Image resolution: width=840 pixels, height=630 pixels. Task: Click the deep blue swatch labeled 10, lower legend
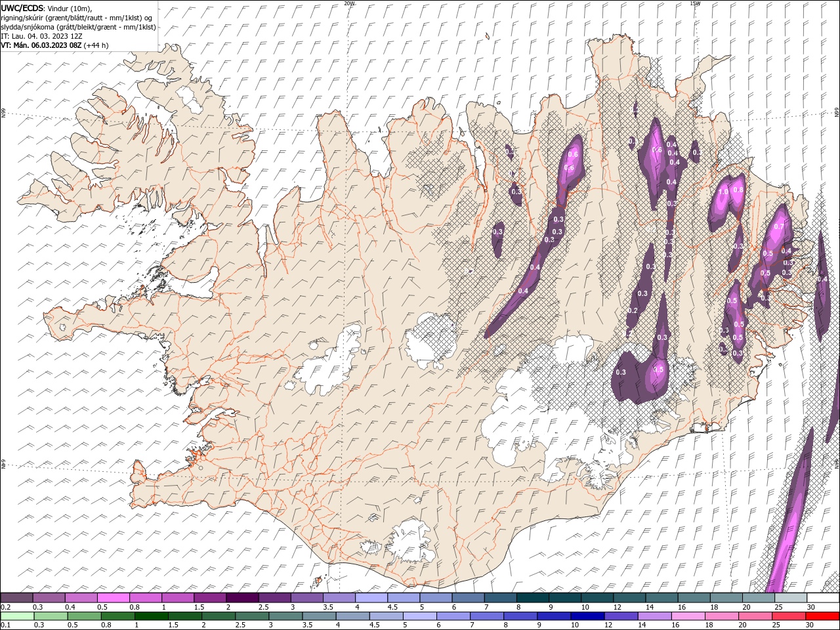coord(587,616)
